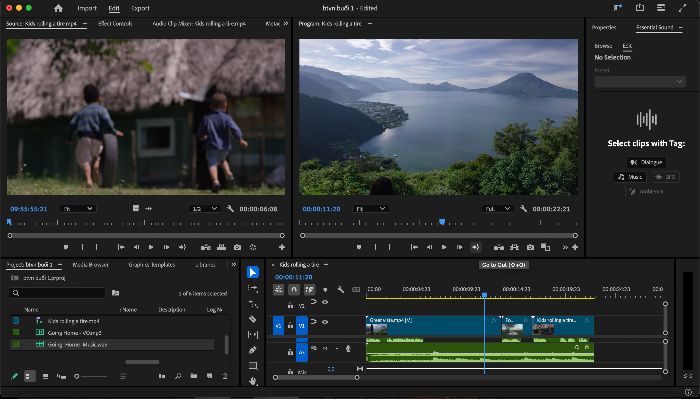Viewport: 700px width, 399px height.
Task: Open Program monitor zoom level dropdown
Action: point(370,208)
